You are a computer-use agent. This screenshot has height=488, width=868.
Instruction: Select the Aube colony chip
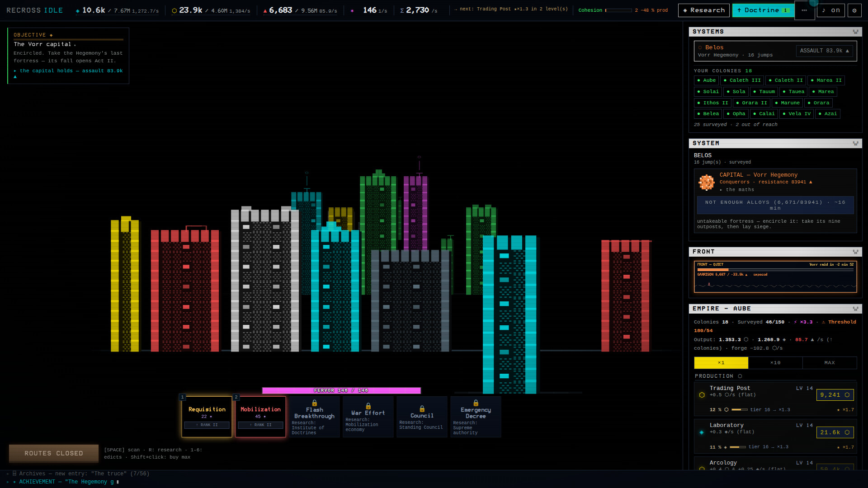(x=706, y=80)
